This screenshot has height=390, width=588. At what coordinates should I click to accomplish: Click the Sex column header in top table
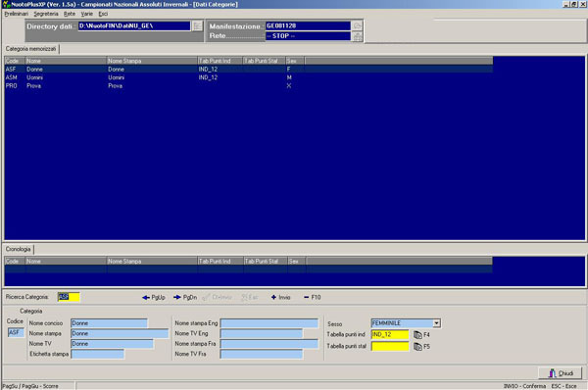coord(295,61)
